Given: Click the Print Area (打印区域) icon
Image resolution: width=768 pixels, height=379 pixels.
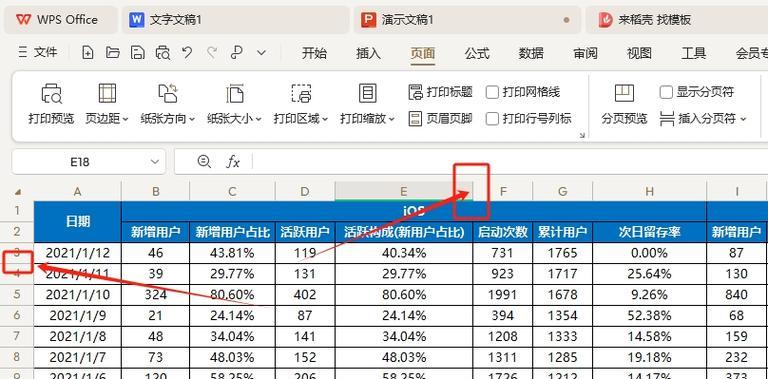Looking at the screenshot, I should coord(301,93).
